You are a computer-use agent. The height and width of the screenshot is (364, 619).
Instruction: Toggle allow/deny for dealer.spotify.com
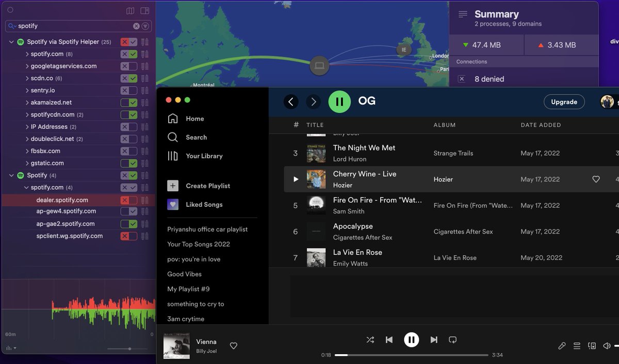[x=129, y=200]
